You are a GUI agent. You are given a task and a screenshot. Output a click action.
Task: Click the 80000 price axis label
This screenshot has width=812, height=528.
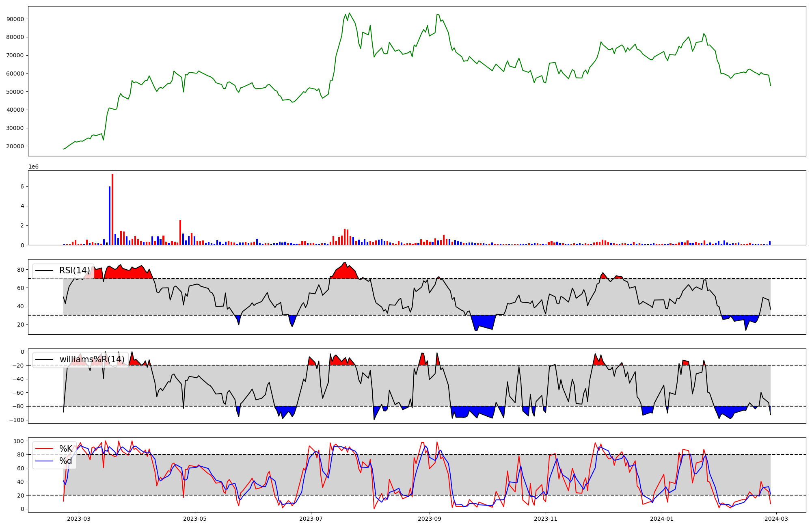15,37
